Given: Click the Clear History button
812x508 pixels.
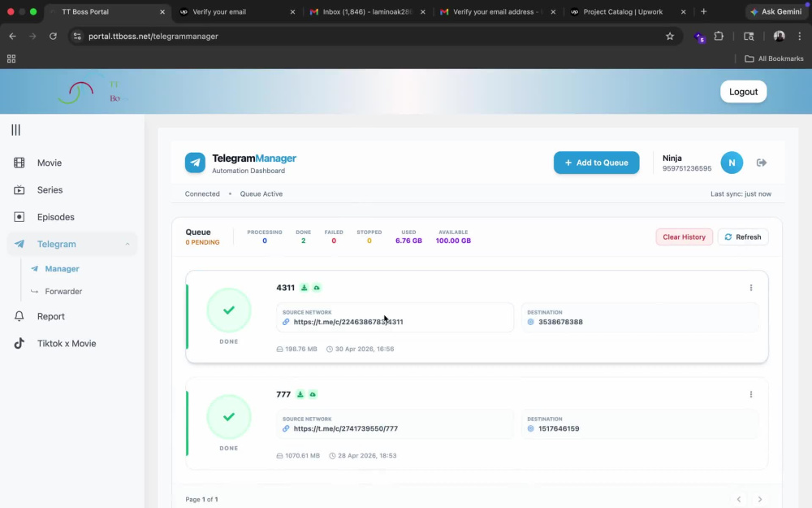Looking at the screenshot, I should (684, 237).
